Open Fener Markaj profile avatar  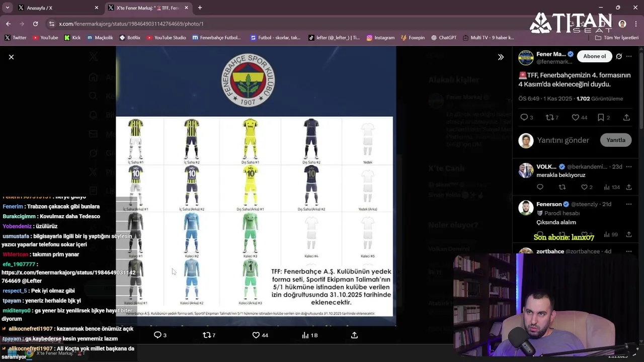[x=526, y=58]
